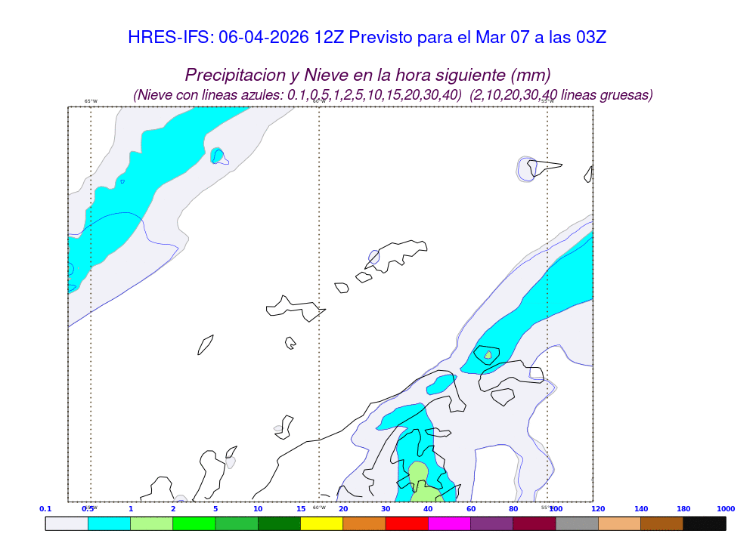Click the orange legend color swatch
Viewport: 756px width, 534px height.
(x=364, y=523)
